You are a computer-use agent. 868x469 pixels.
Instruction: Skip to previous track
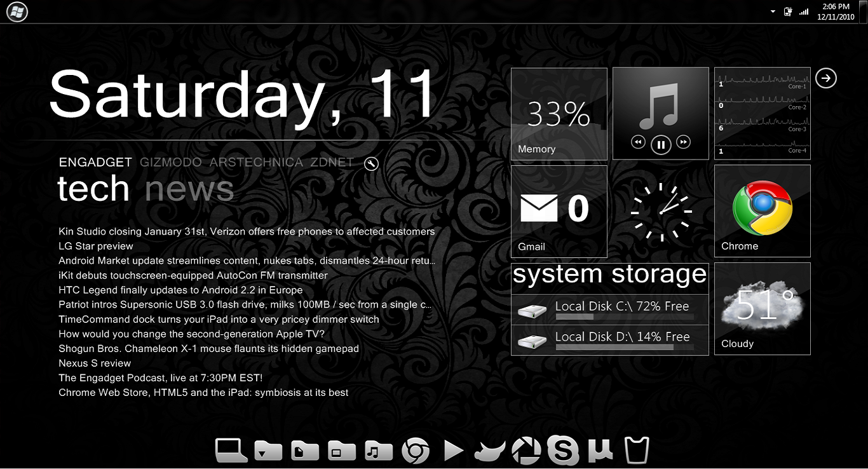click(x=639, y=142)
